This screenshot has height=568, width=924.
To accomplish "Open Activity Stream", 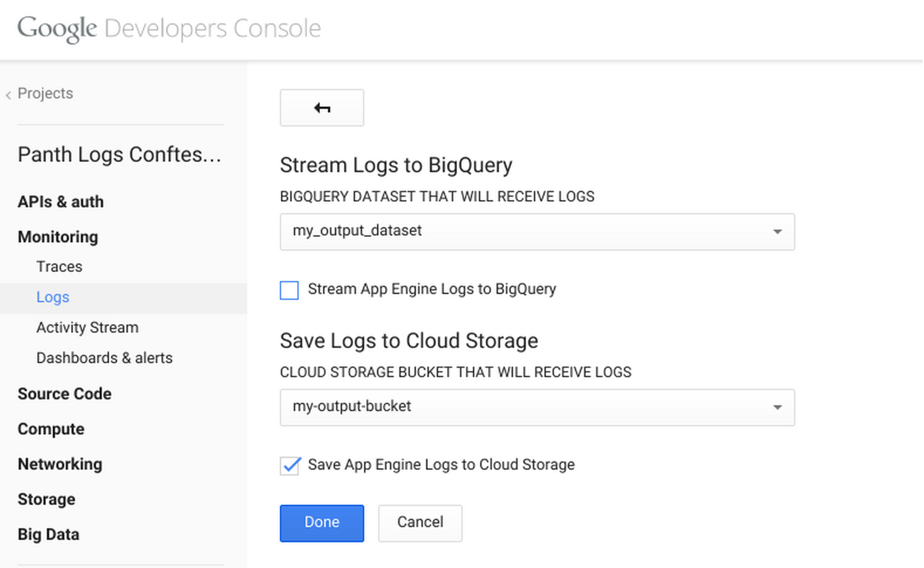I will click(87, 327).
